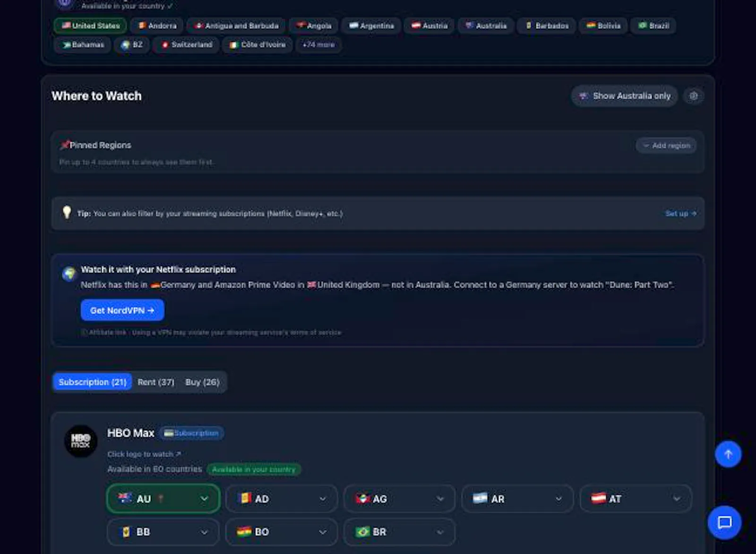Click 'Watch it with your Netflix subscription' heading
756x554 pixels.
click(x=158, y=270)
